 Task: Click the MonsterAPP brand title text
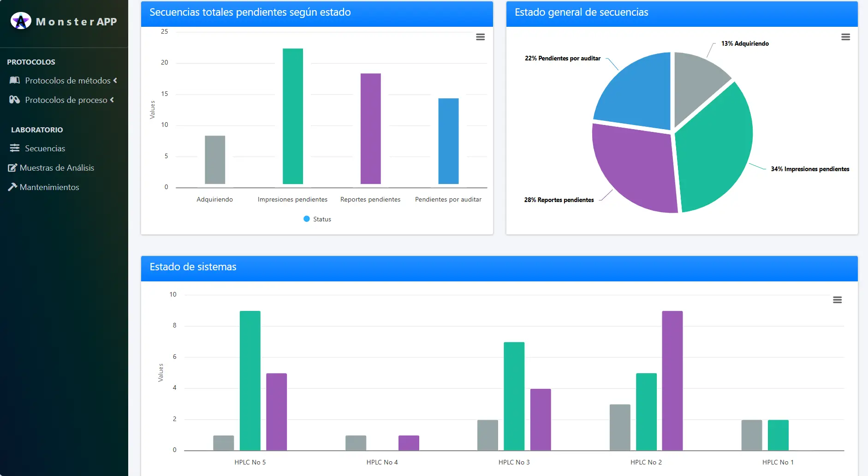tap(76, 22)
